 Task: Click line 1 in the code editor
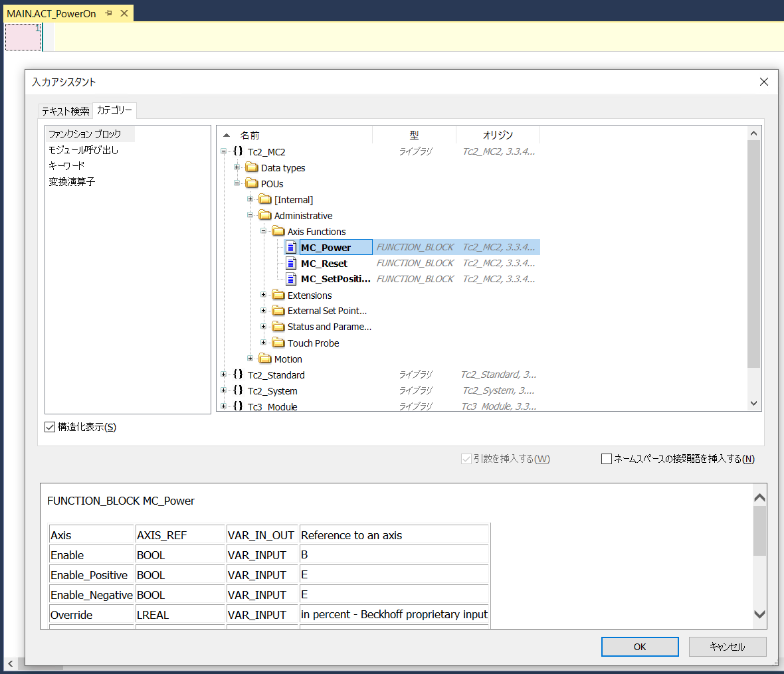click(418, 36)
